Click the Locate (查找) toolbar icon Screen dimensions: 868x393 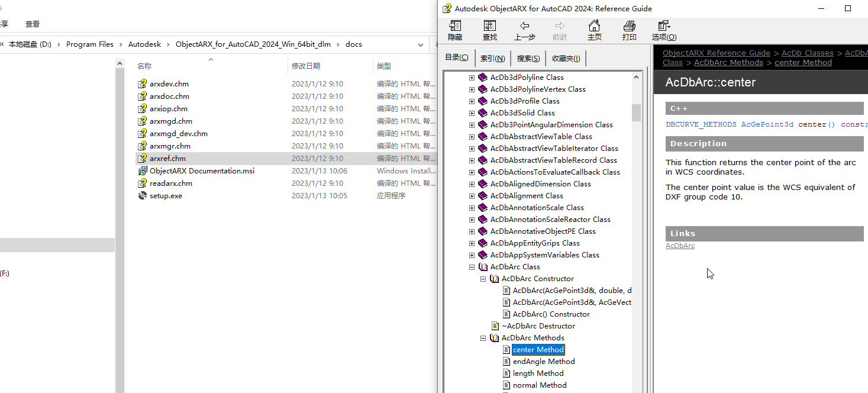point(490,26)
